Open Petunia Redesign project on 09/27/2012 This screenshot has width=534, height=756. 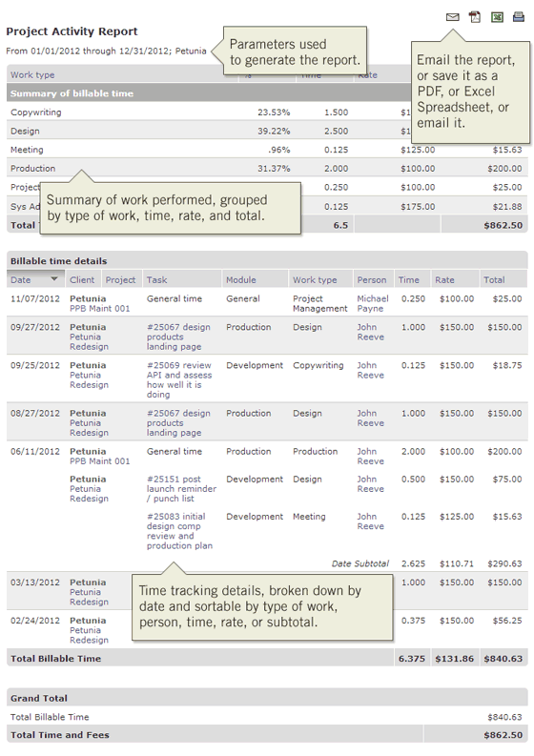tap(89, 342)
